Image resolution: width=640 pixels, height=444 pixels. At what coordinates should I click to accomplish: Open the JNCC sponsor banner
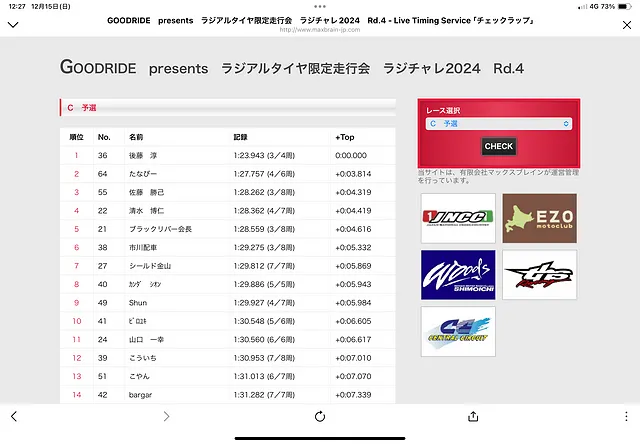[x=457, y=219]
